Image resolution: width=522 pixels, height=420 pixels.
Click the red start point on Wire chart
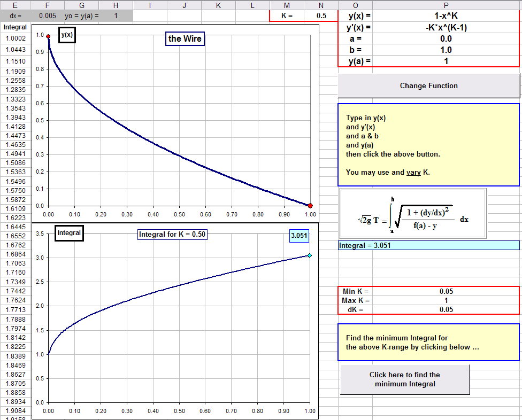tap(48, 36)
